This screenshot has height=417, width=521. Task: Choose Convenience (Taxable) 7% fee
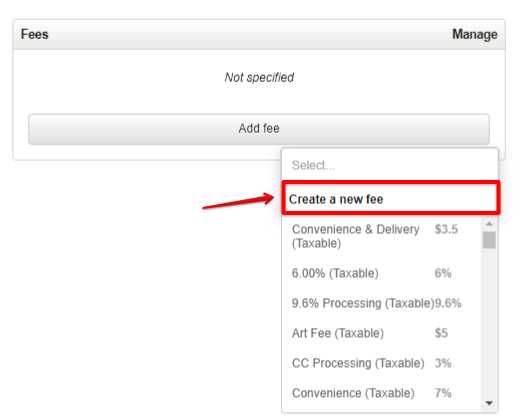[x=382, y=393]
